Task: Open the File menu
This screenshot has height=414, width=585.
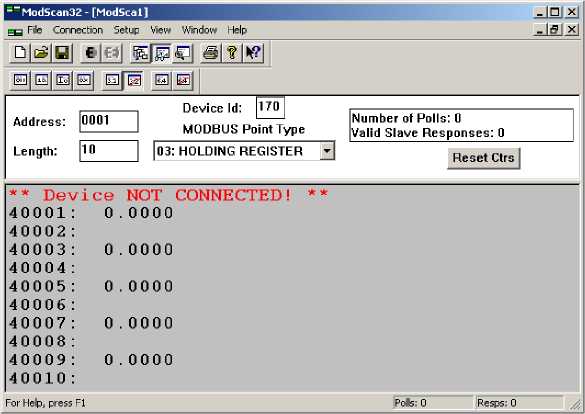Action: pos(35,30)
